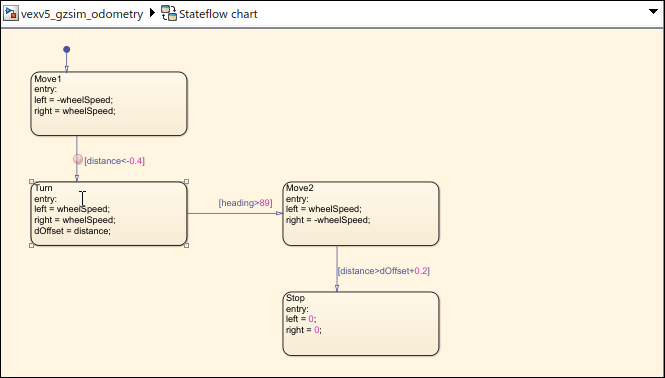Expand the breadcrumb arrow after vexv5_gzsim_odometry
The width and height of the screenshot is (665, 378).
152,14
